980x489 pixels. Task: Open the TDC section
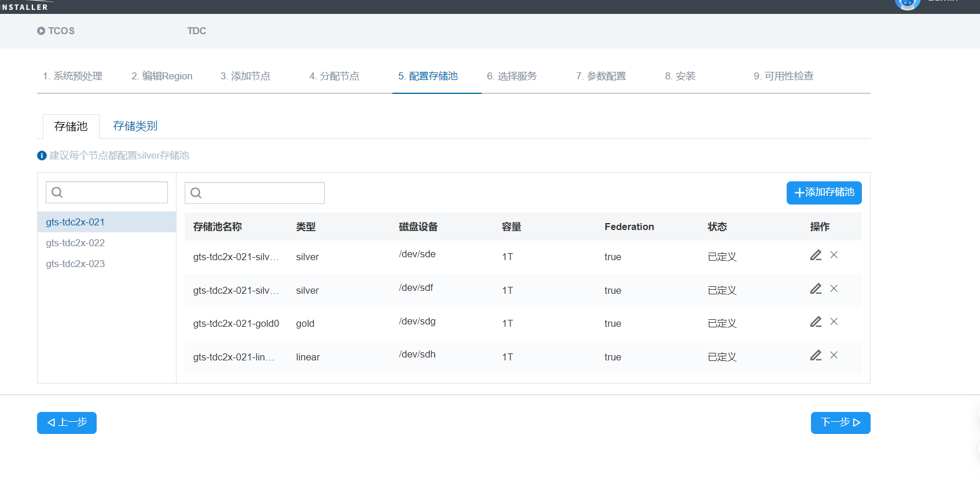pos(196,31)
